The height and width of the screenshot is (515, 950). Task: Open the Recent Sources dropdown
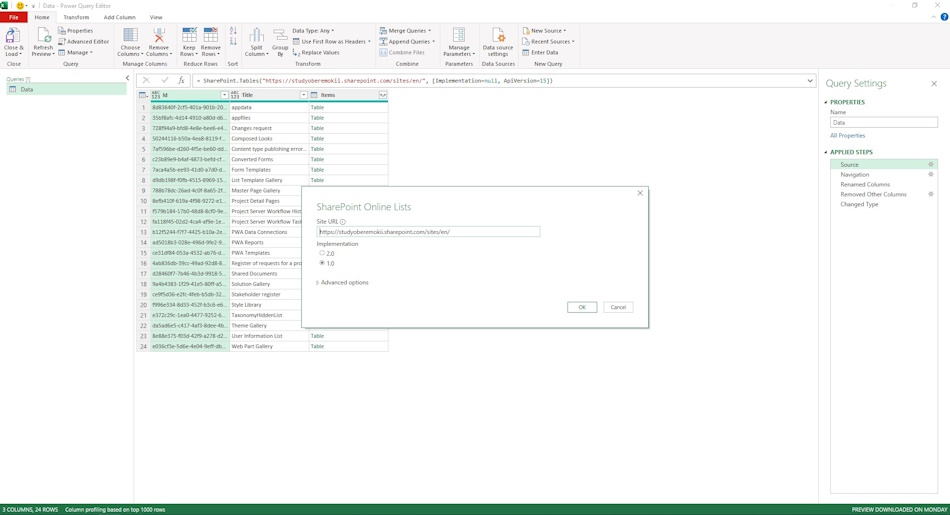pyautogui.click(x=548, y=41)
